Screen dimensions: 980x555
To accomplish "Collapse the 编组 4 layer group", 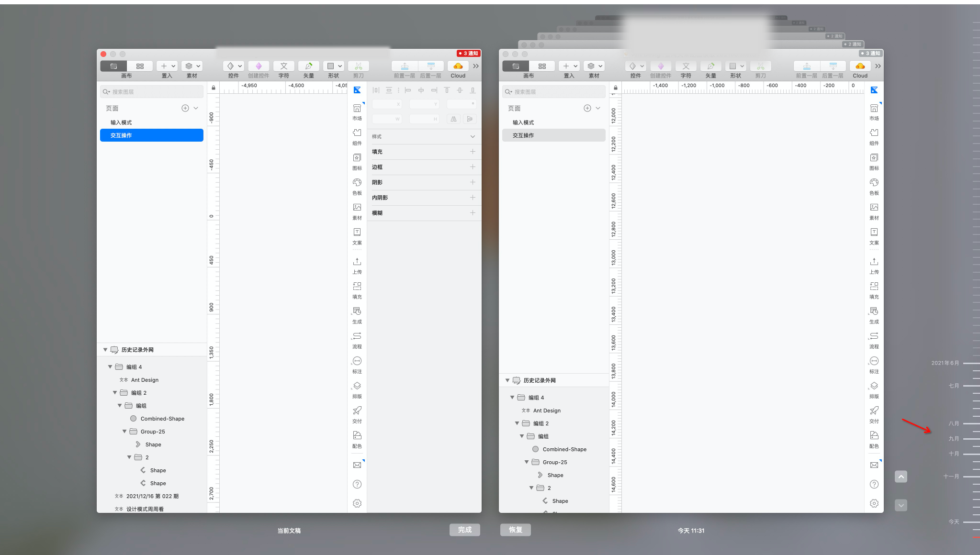I will [x=110, y=367].
